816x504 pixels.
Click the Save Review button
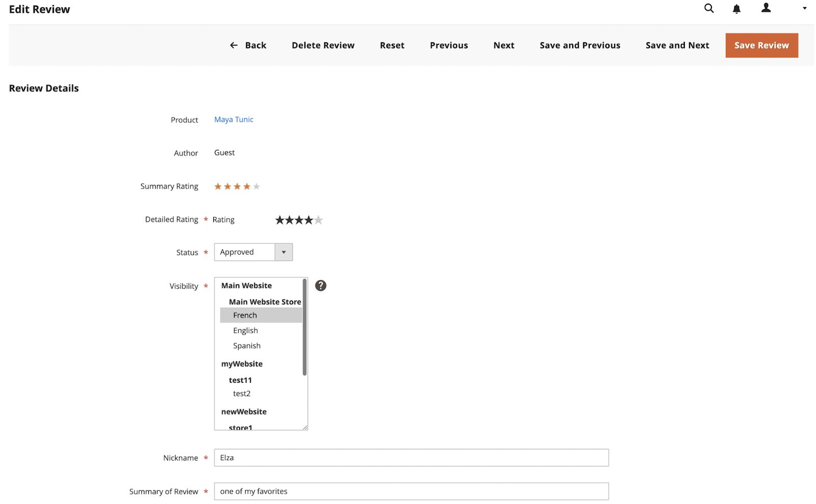(761, 45)
